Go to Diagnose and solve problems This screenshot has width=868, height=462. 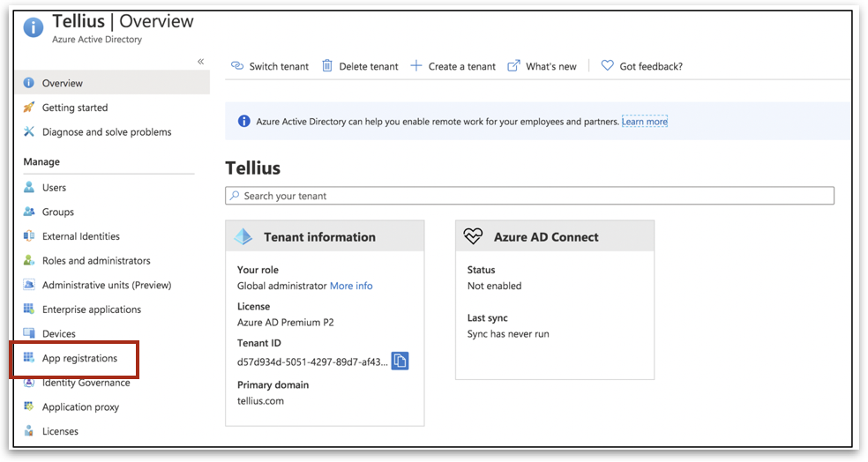point(107,132)
